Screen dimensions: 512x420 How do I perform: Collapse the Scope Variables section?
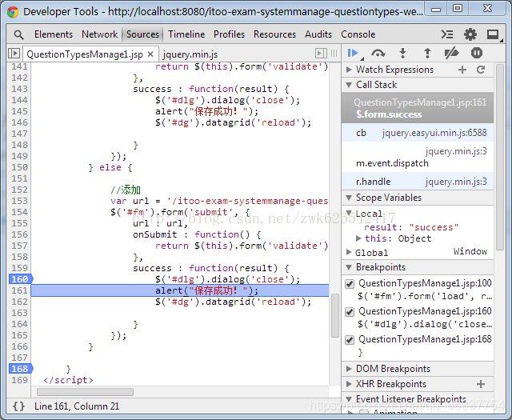pos(349,198)
